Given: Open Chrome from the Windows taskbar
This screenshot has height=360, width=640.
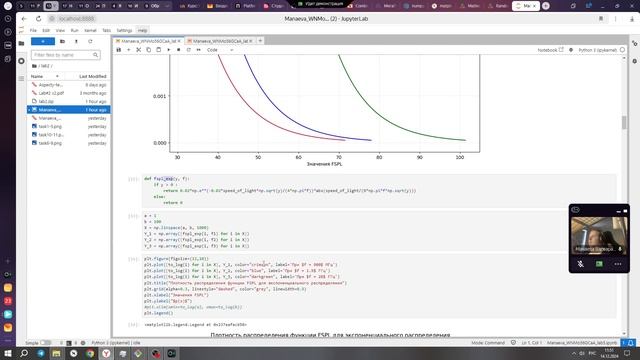Looking at the screenshot, I should pos(90,353).
